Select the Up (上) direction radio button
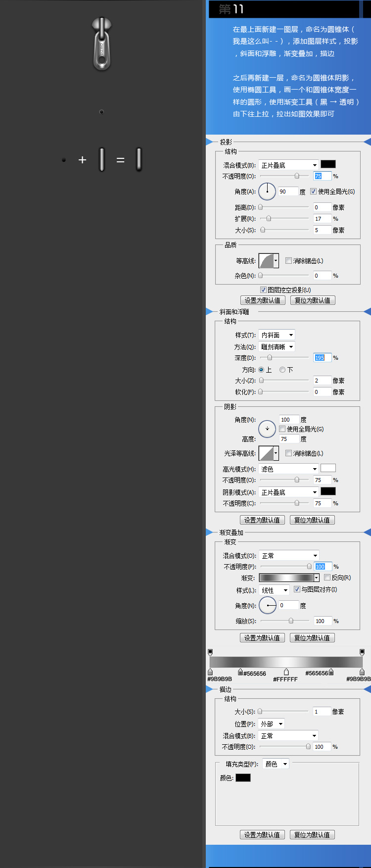The width and height of the screenshot is (371, 868). coord(261,370)
